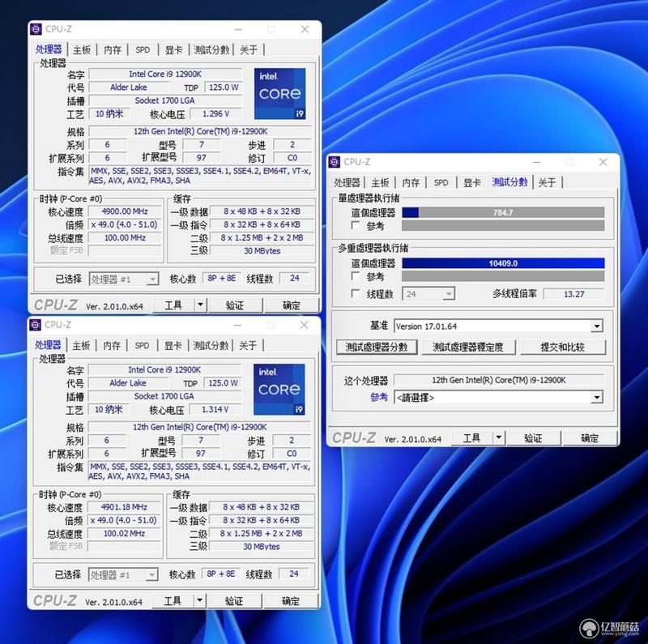Open the 显卡 tab in the lower-left window
This screenshot has width=648, height=644.
click(x=173, y=346)
